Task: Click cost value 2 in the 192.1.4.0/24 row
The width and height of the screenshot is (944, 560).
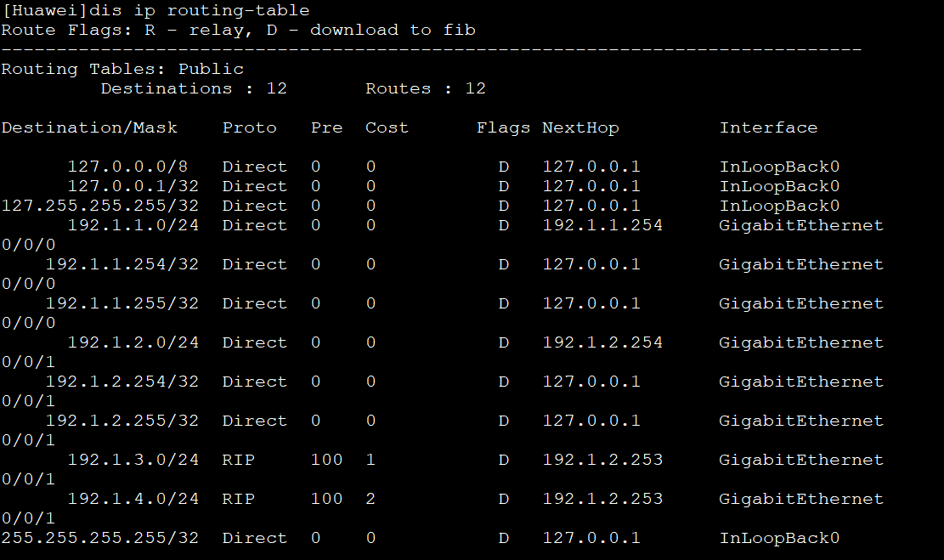Action: coord(370,500)
